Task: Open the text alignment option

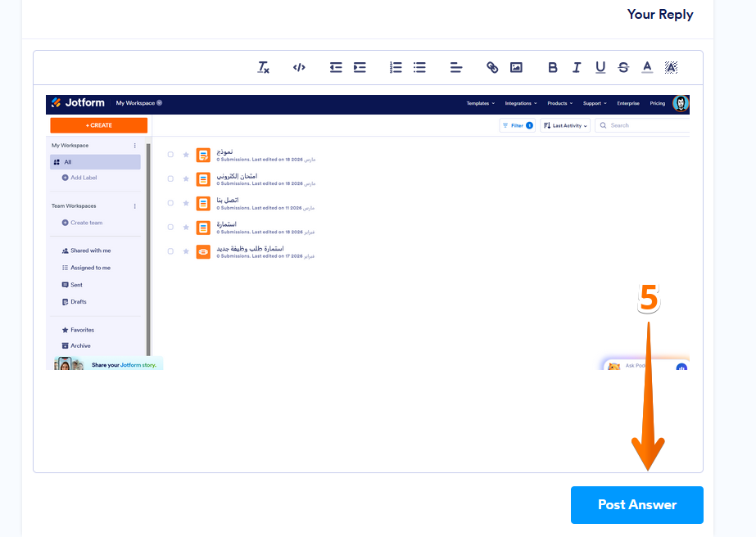Action: coord(456,67)
